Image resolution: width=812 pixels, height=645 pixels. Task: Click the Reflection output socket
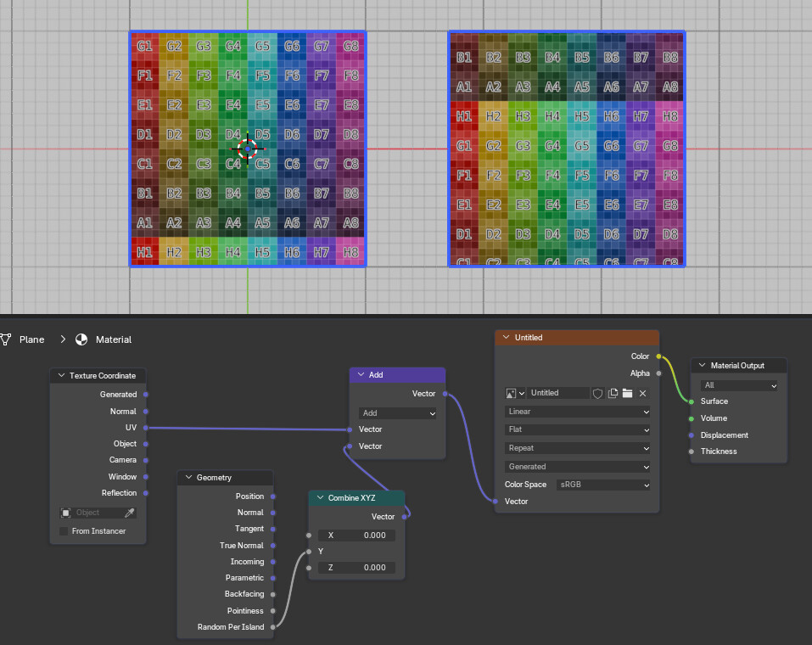(x=146, y=493)
